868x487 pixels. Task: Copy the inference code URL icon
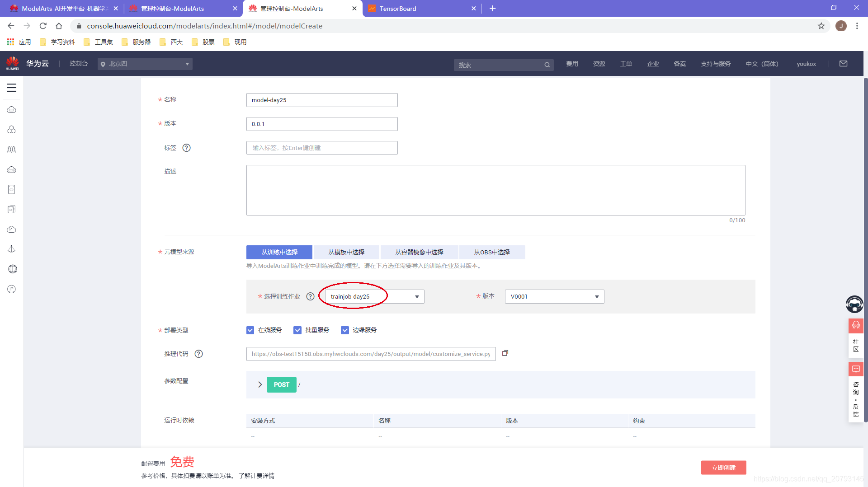[505, 353]
